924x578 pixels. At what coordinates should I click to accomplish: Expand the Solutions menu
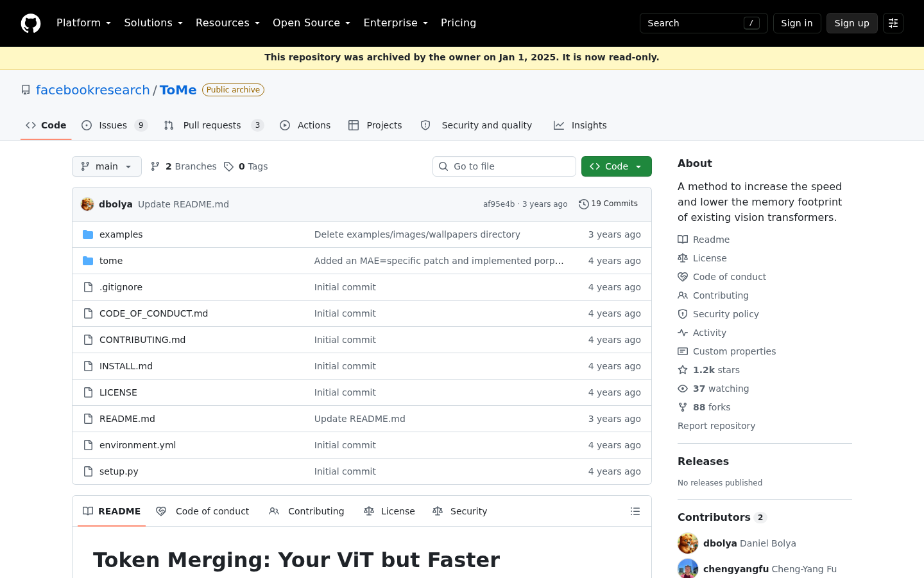153,23
